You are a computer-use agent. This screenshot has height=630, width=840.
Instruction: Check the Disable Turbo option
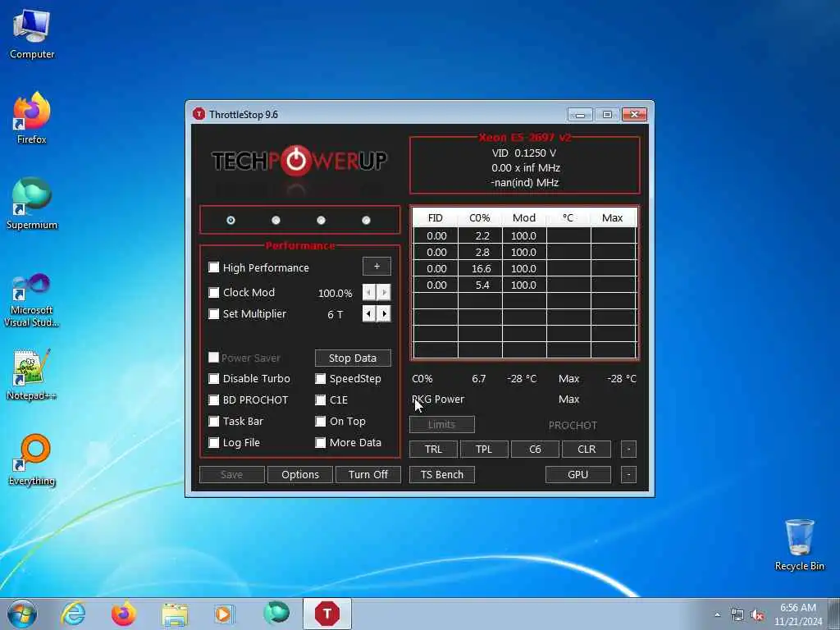click(x=214, y=378)
